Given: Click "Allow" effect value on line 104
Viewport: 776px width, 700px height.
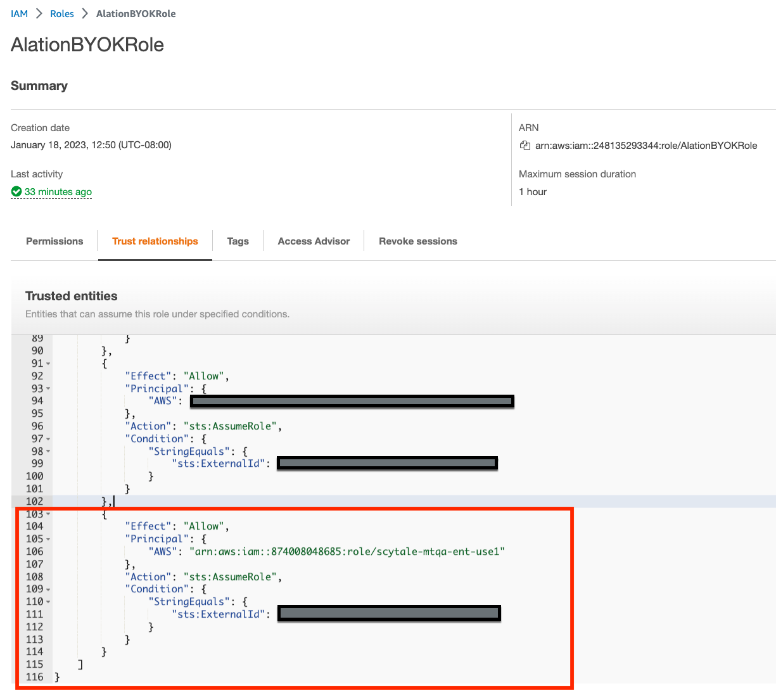Looking at the screenshot, I should (x=204, y=526).
